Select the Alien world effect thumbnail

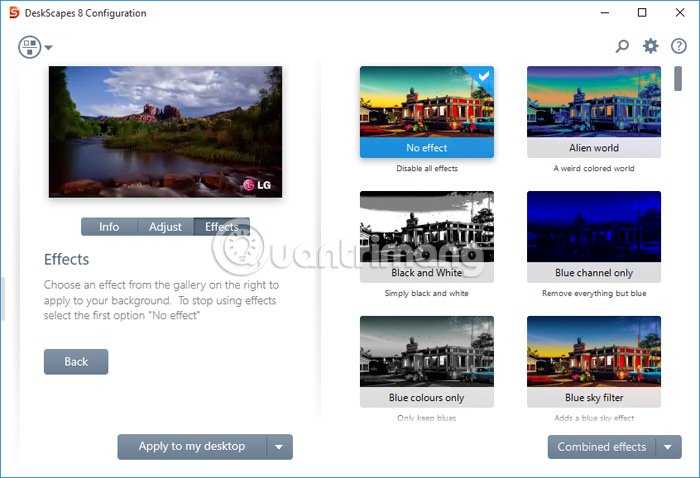594,110
